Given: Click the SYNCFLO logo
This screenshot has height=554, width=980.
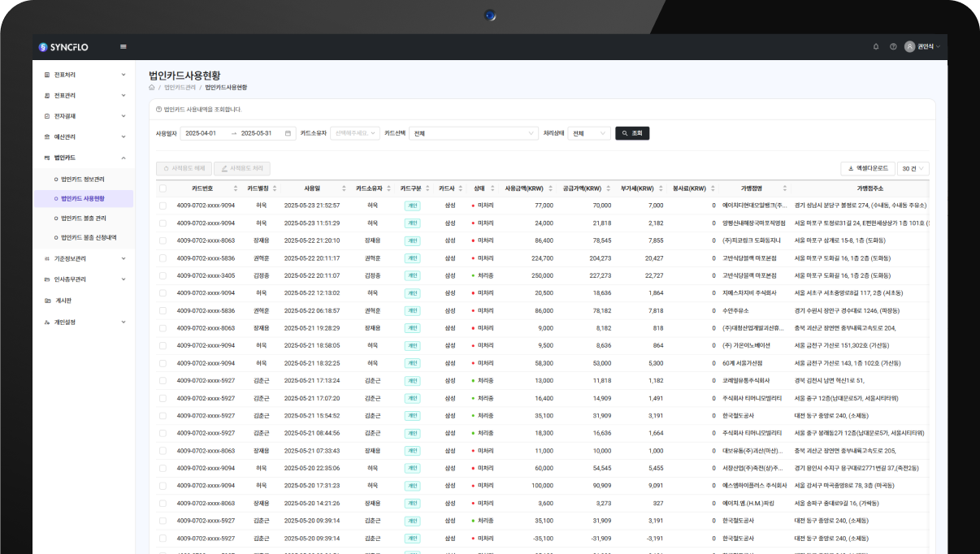Looking at the screenshot, I should coord(63,47).
